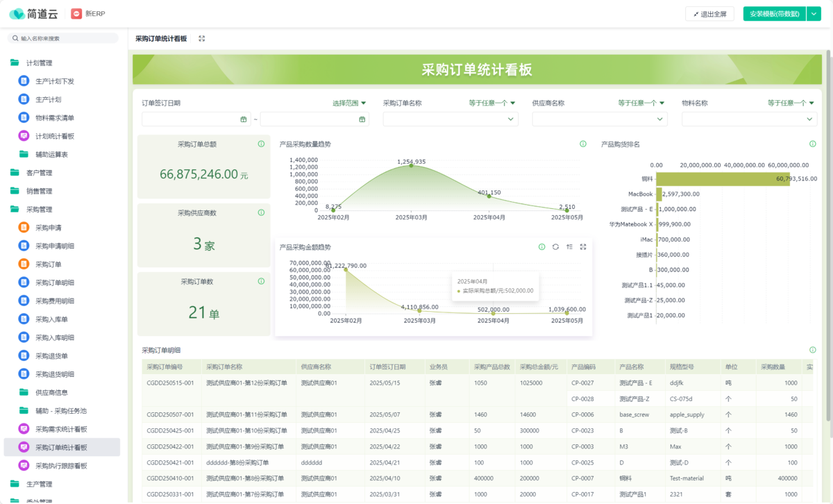Open 采购费用明细 in the sidebar

tap(55, 301)
